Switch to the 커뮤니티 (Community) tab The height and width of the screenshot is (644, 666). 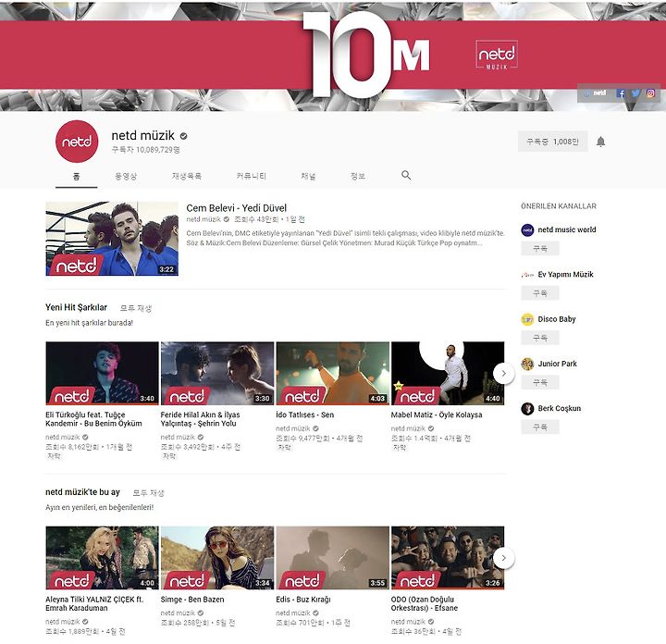pyautogui.click(x=251, y=176)
